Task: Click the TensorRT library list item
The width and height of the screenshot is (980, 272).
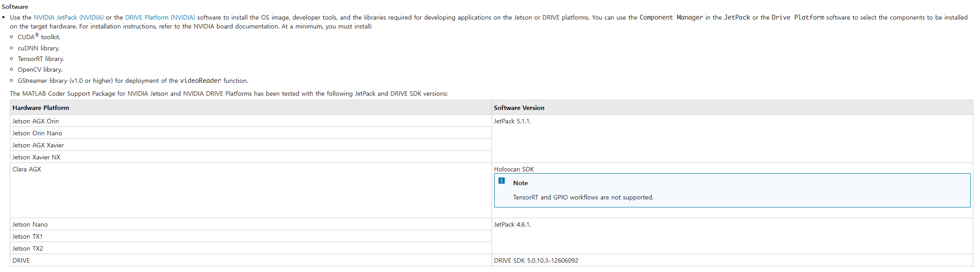Action: point(41,59)
